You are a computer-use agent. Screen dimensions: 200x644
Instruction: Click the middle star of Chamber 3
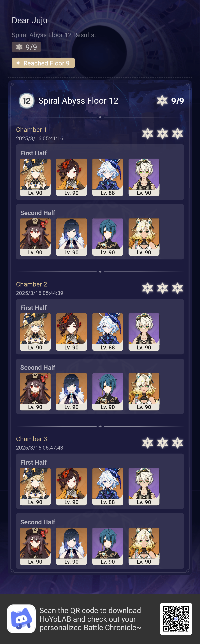tap(162, 443)
